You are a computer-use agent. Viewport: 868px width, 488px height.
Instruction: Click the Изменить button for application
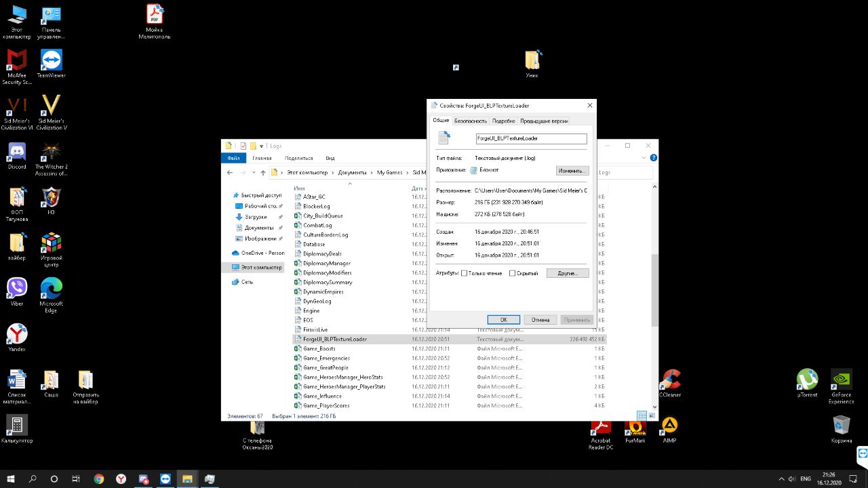click(x=572, y=171)
